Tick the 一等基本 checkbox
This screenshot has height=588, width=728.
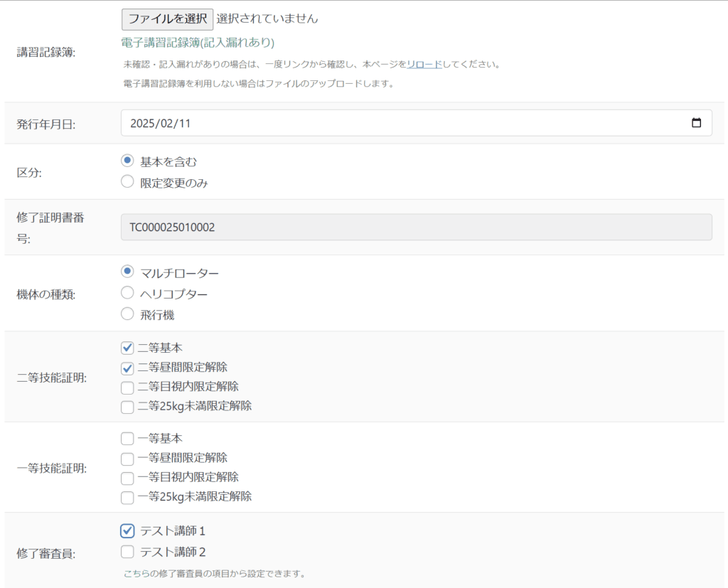pyautogui.click(x=128, y=439)
